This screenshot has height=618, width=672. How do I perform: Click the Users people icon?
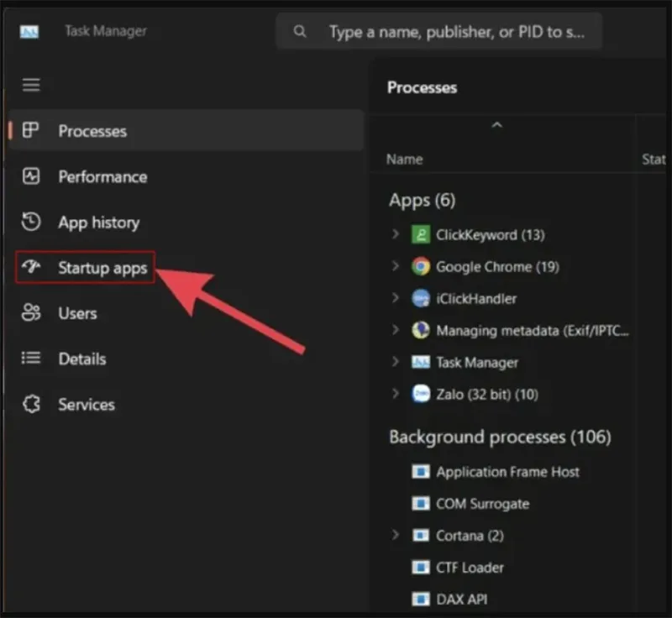31,312
